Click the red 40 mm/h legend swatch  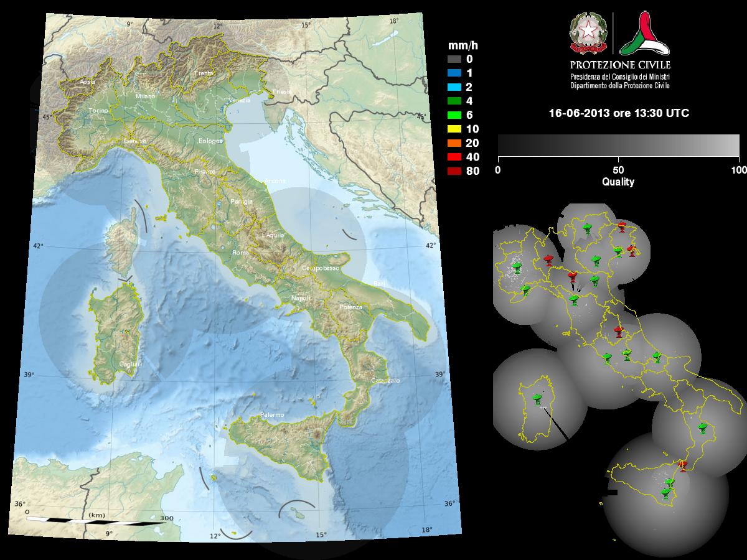pos(454,157)
